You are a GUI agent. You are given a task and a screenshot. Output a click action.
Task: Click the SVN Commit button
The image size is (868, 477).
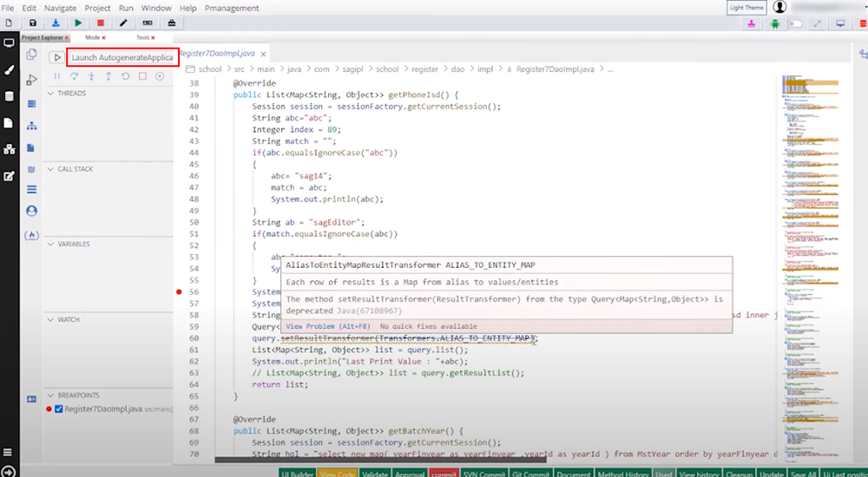(x=483, y=474)
